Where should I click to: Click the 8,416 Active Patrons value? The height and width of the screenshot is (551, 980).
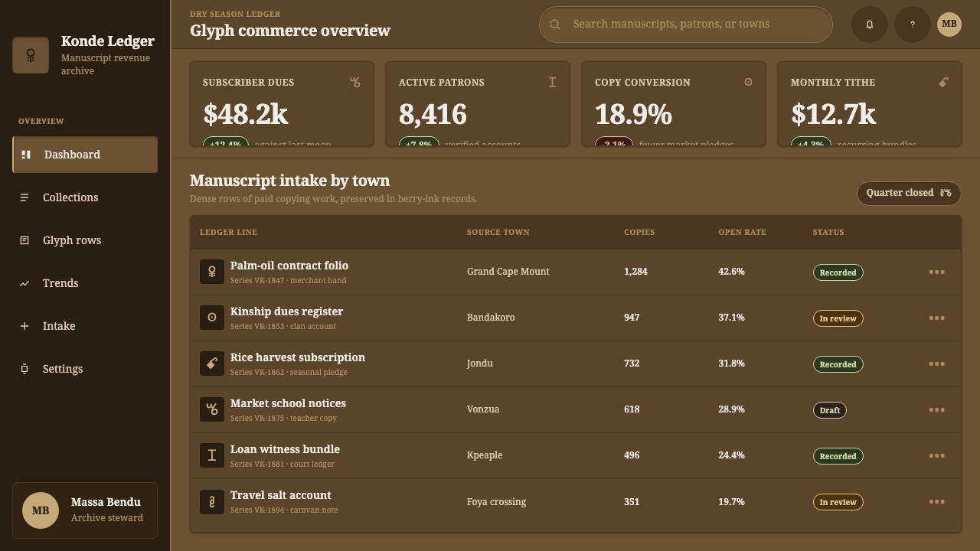tap(433, 114)
